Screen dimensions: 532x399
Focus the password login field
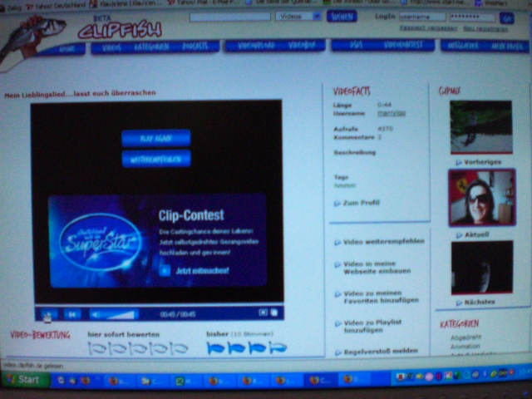(x=472, y=17)
